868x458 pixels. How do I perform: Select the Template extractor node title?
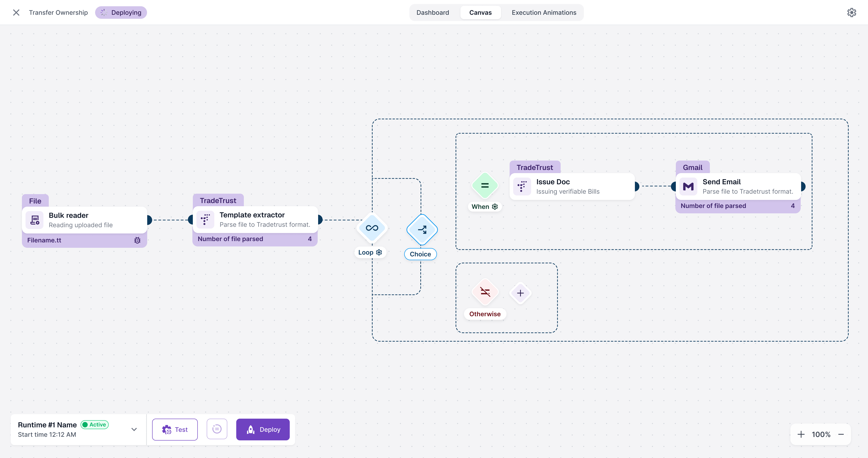click(252, 215)
